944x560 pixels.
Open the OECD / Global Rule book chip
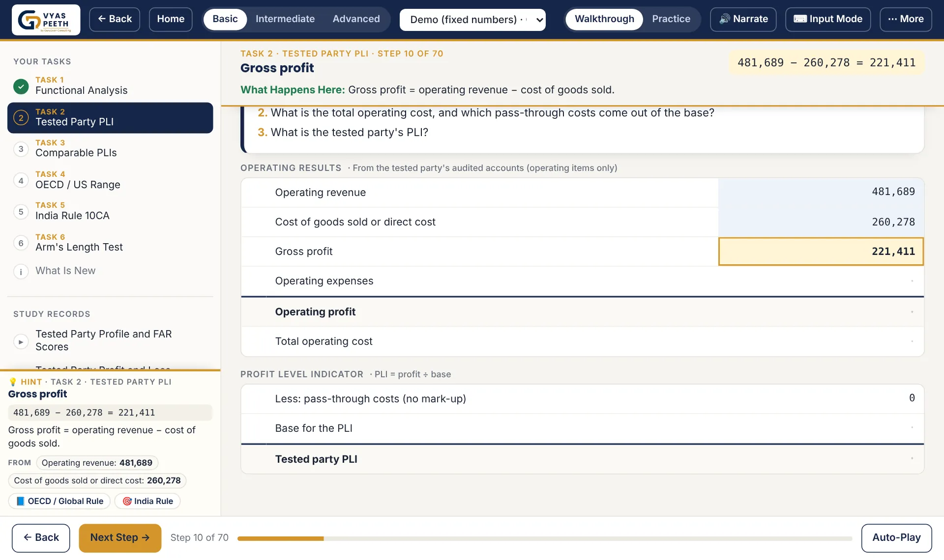coord(59,501)
